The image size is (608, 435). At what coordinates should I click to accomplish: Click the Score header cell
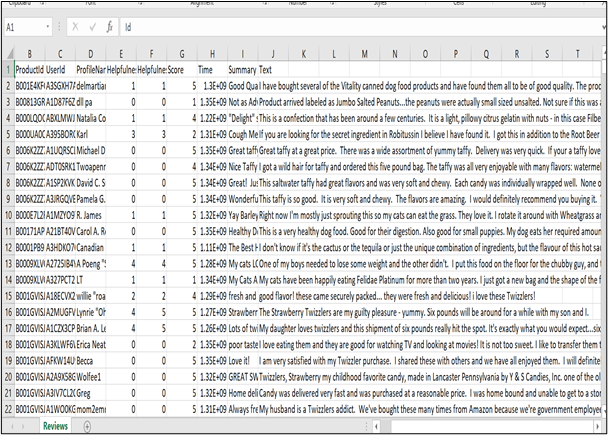[182, 70]
